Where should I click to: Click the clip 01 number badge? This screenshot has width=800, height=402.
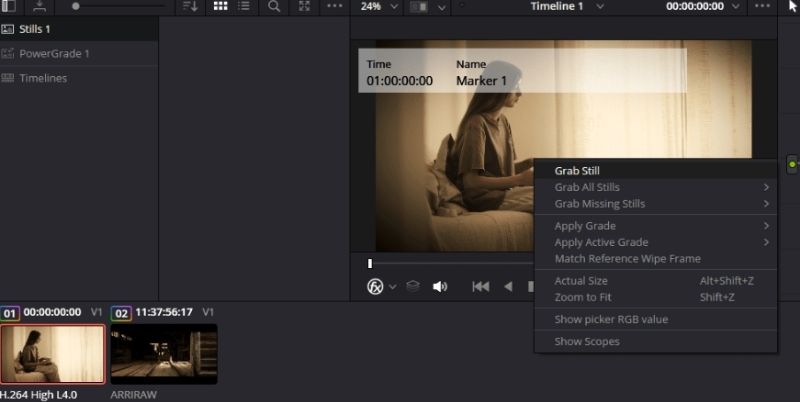tap(10, 313)
